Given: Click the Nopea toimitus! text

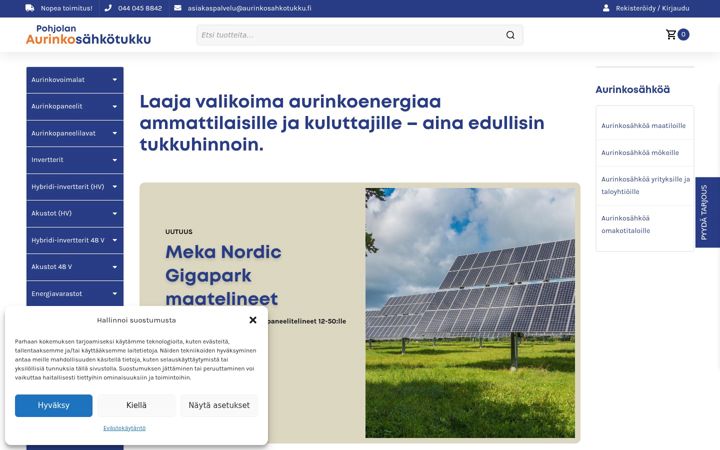Looking at the screenshot, I should [x=66, y=8].
